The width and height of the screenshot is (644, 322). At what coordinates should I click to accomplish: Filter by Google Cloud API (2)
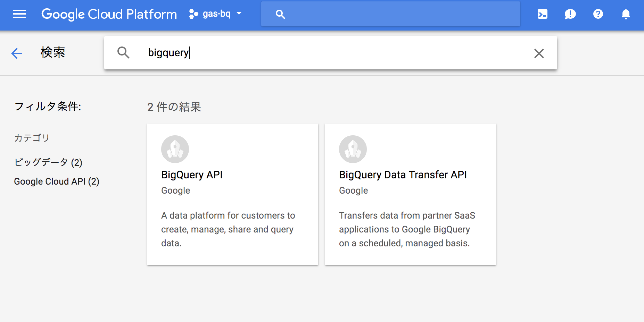coord(57,181)
